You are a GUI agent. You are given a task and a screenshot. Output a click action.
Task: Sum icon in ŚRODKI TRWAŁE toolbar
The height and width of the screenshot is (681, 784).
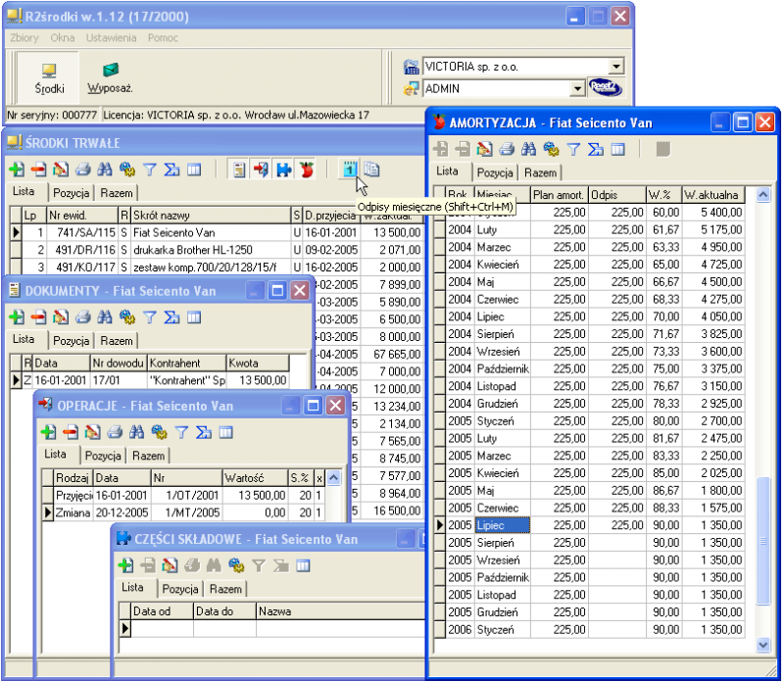(171, 170)
